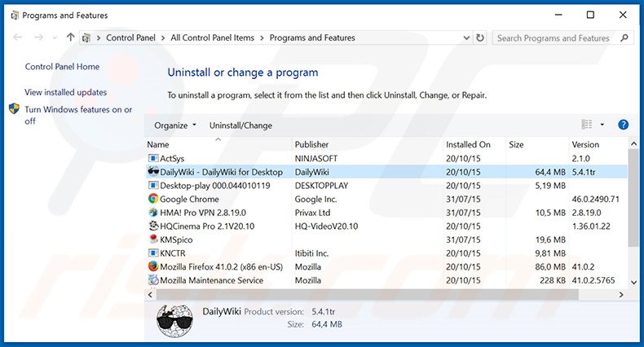
Task: Navigate to Control Panel breadcrumb
Action: 130,37
